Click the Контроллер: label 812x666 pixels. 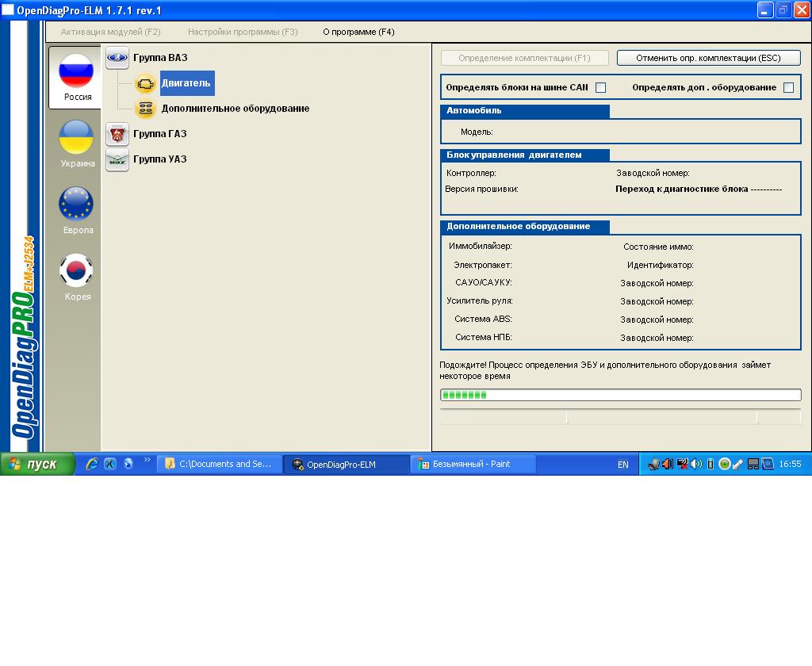click(471, 174)
